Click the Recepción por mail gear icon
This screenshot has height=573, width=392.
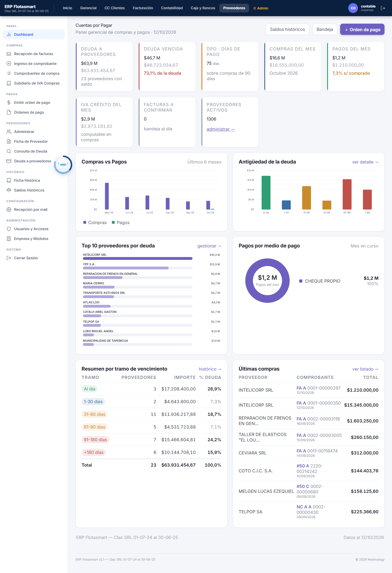(x=9, y=210)
